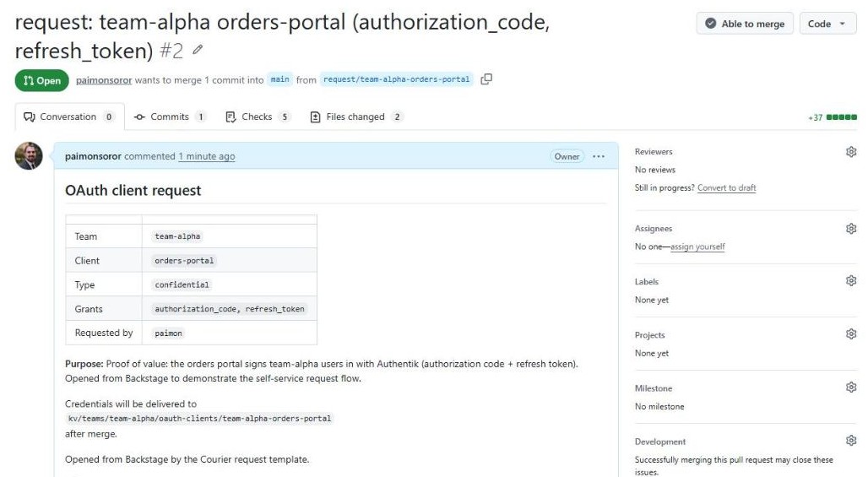Open Development settings gear
868x477 pixels.
[x=851, y=441]
